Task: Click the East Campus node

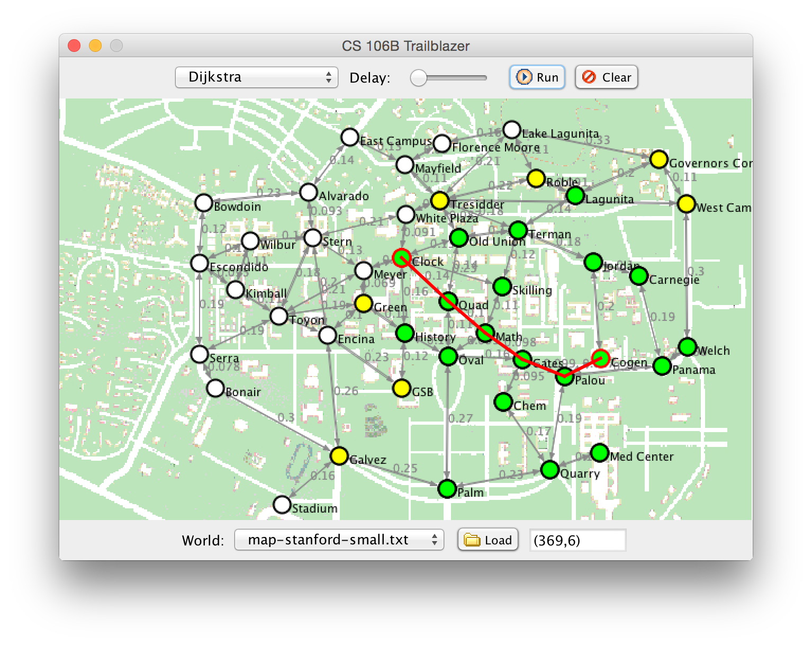Action: pyautogui.click(x=349, y=137)
